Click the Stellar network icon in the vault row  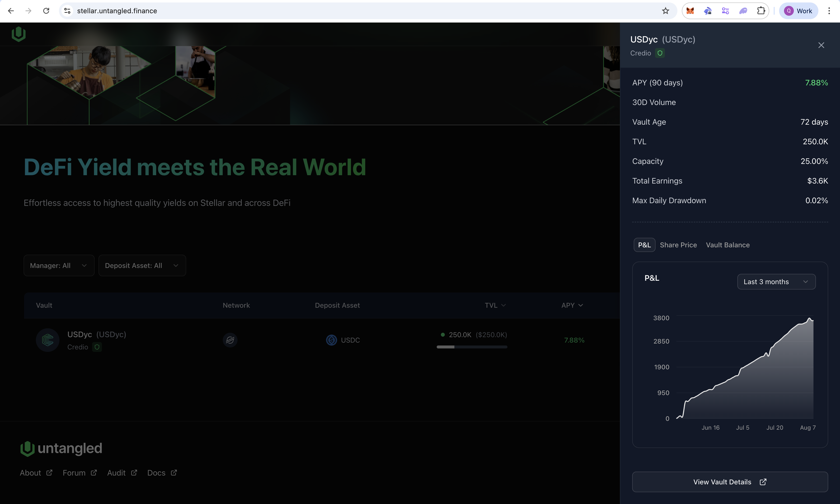(230, 340)
